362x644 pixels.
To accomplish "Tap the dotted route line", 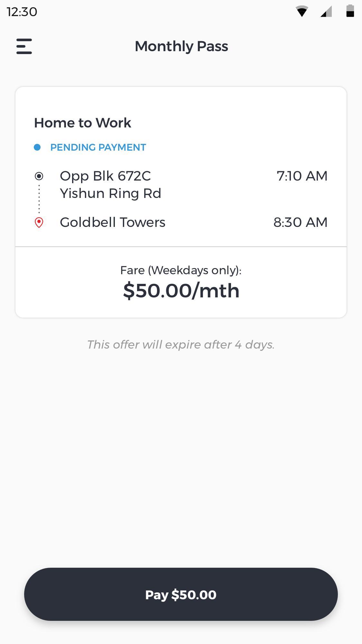I will 39,199.
